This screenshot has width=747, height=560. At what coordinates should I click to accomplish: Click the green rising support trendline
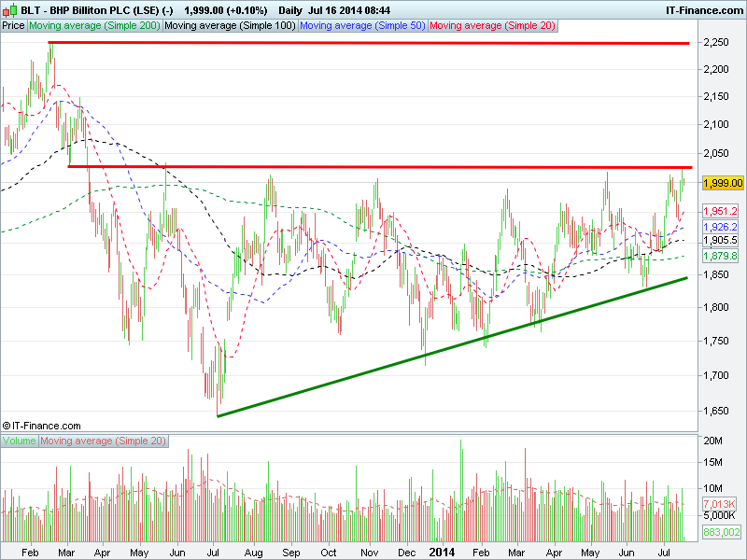pyautogui.click(x=453, y=347)
